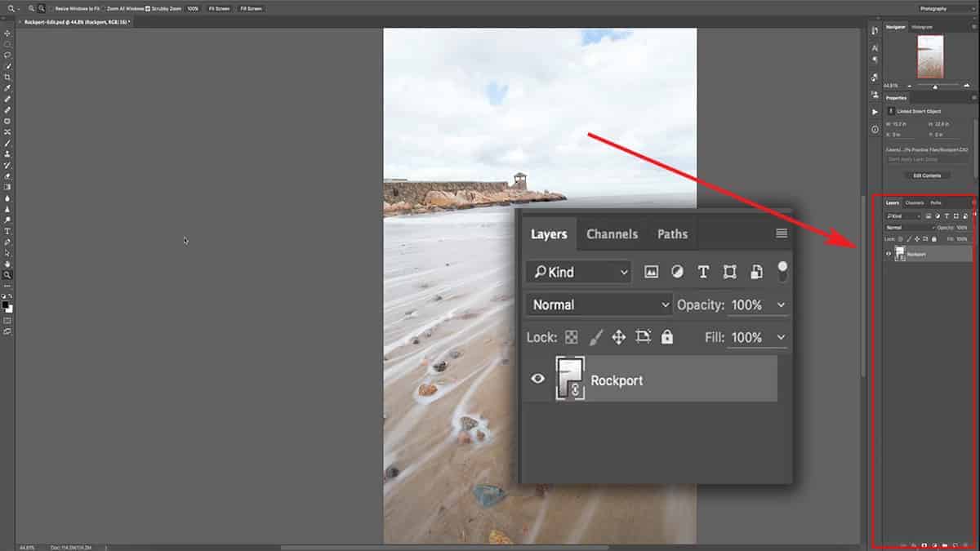Select the Marquee tool in the left toolbar
The width and height of the screenshot is (980, 551).
(x=7, y=44)
